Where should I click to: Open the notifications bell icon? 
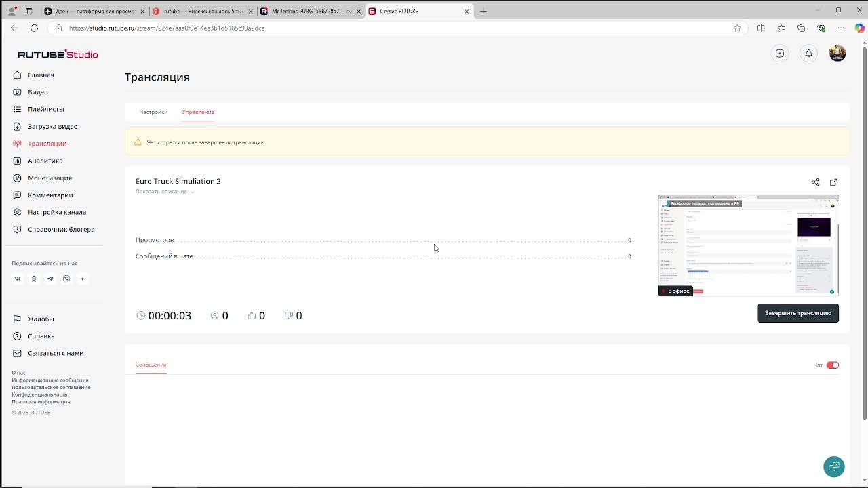[x=808, y=54]
